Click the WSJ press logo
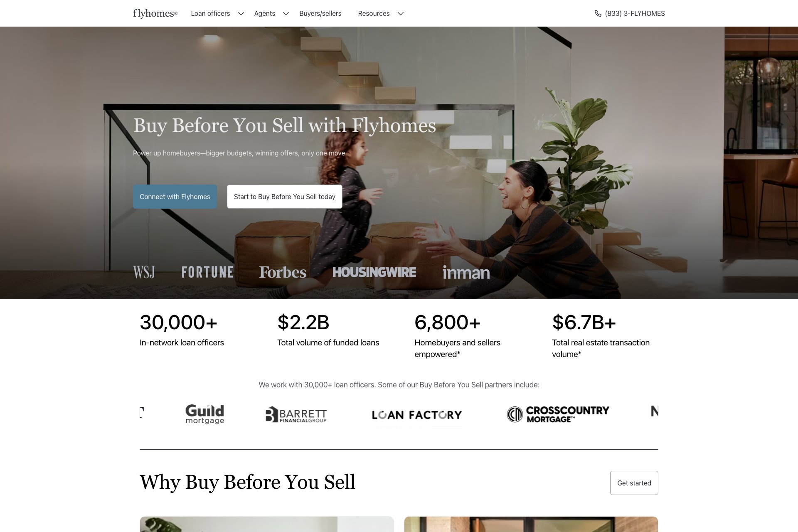Screen dimensions: 798x532 tap(144, 272)
